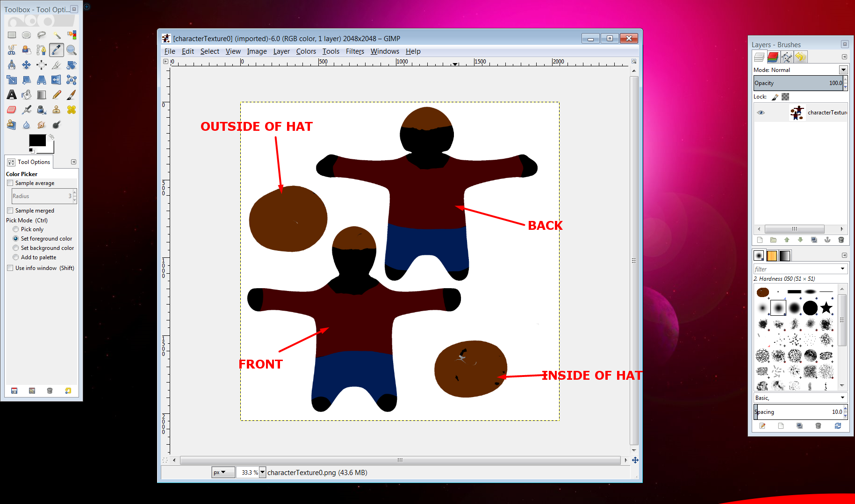
Task: Open the Brushes dock tab configuration menu
Action: [x=844, y=255]
